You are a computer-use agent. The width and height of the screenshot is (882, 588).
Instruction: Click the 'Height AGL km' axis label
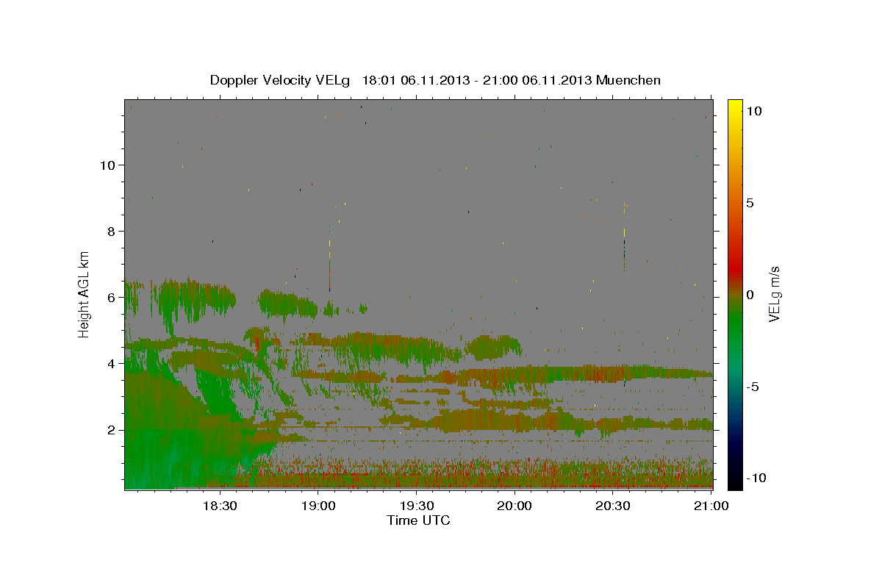pyautogui.click(x=85, y=294)
